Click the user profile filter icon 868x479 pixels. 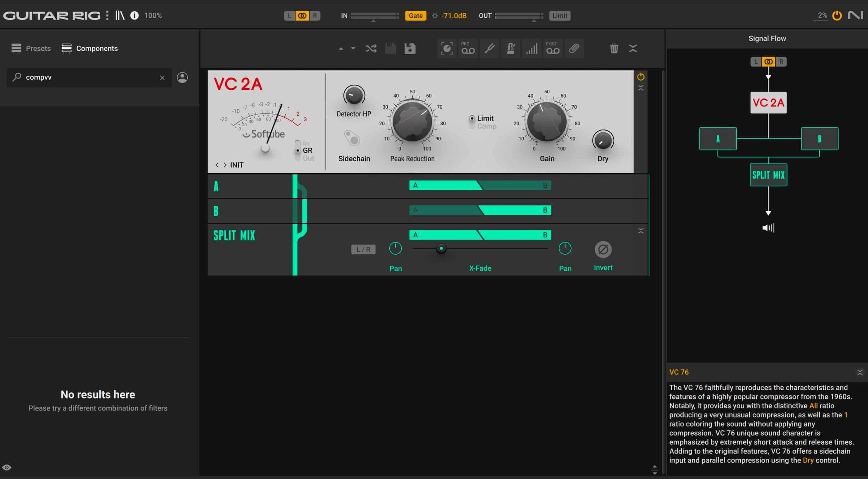point(182,77)
